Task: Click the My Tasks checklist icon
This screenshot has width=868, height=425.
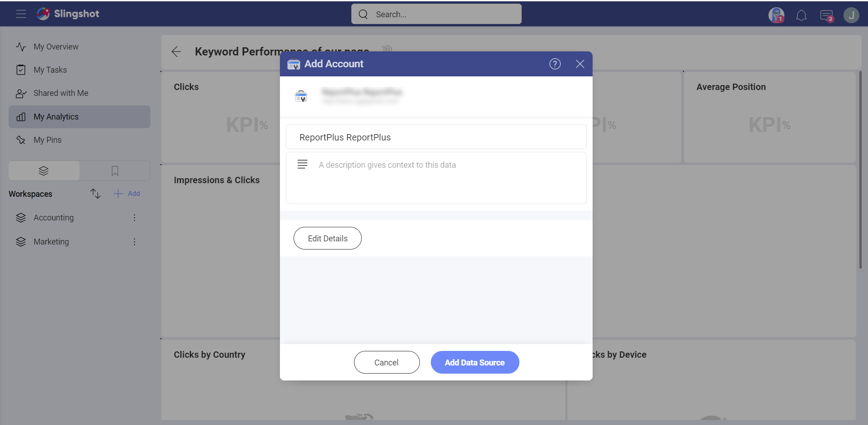Action: (21, 70)
